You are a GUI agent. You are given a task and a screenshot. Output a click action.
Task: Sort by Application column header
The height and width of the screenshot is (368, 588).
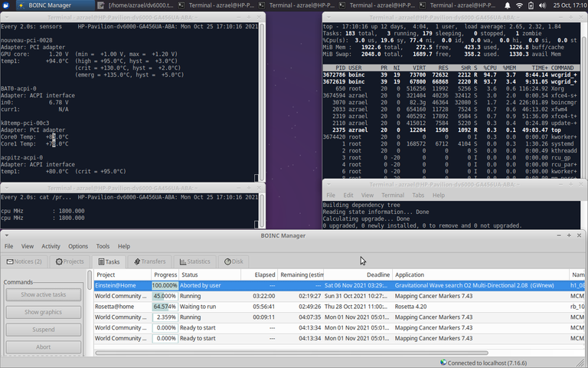481,275
